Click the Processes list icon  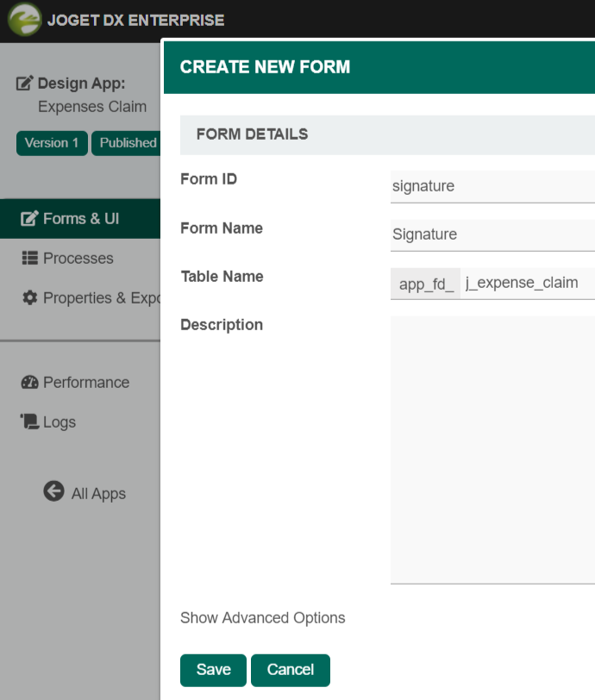pos(30,258)
